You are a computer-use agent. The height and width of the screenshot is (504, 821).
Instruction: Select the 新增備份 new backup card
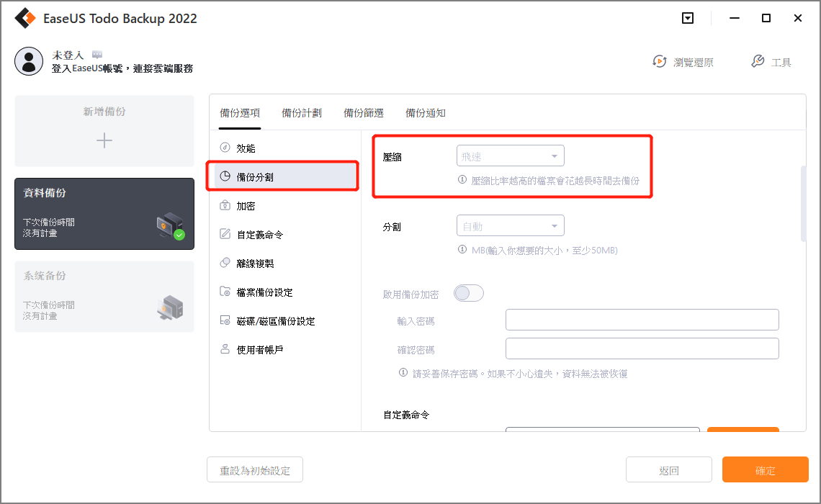tap(104, 131)
